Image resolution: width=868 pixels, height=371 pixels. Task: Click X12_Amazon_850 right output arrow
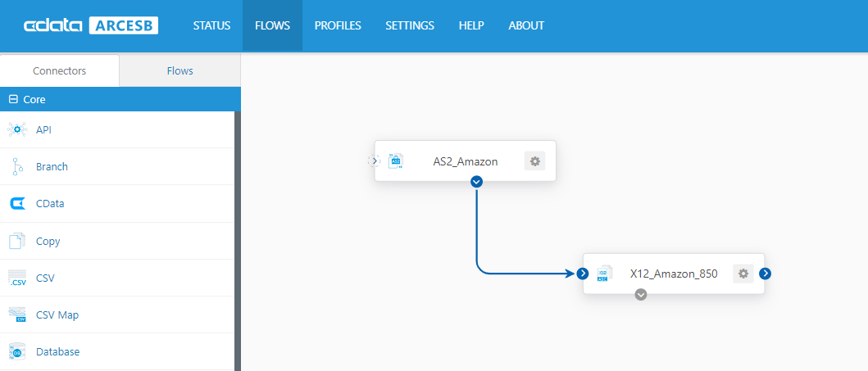coord(765,274)
